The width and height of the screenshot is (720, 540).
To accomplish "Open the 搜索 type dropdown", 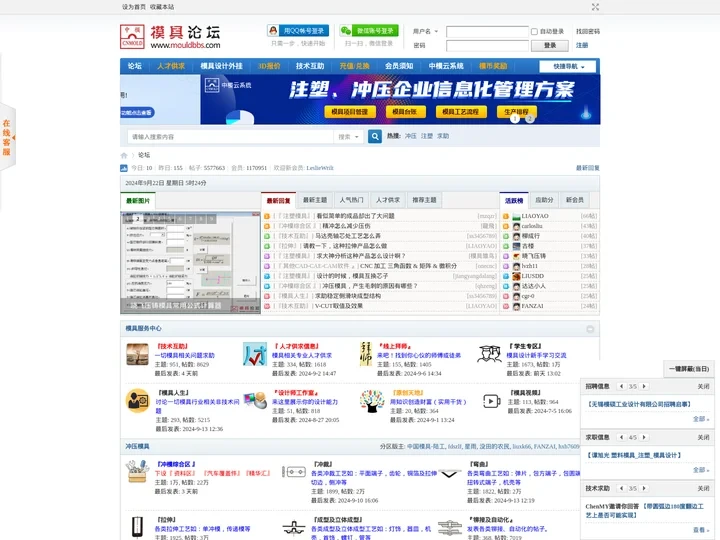I will [x=349, y=137].
